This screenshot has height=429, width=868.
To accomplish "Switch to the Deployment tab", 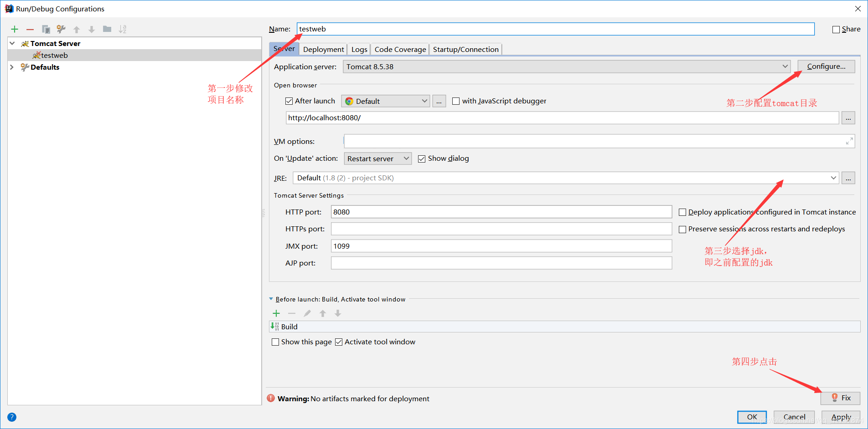I will 324,49.
